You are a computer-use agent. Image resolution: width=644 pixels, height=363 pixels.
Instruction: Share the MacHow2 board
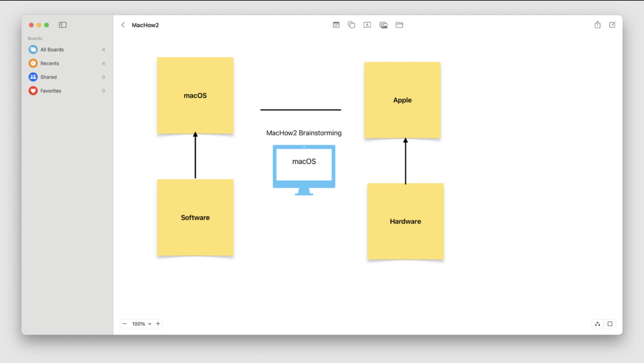point(597,25)
